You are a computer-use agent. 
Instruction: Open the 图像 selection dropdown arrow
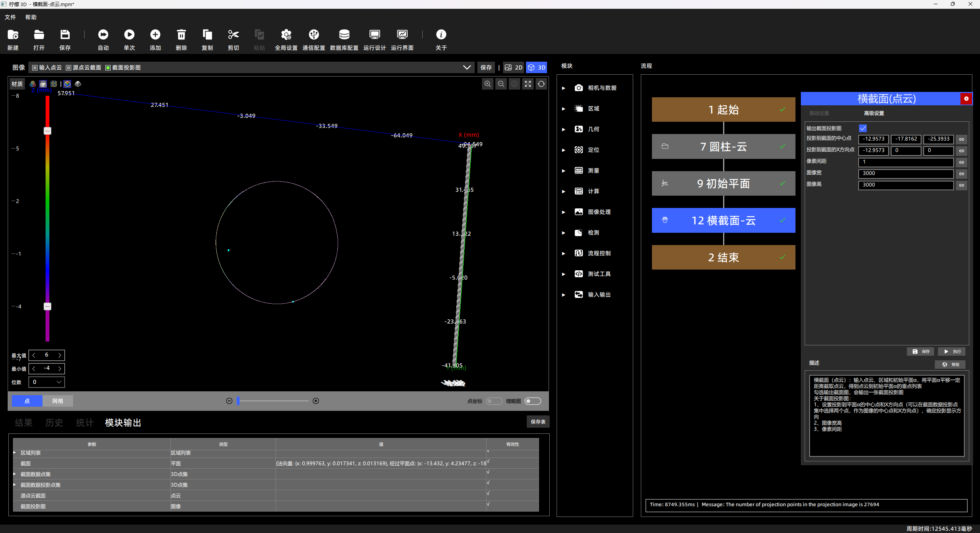(x=467, y=67)
